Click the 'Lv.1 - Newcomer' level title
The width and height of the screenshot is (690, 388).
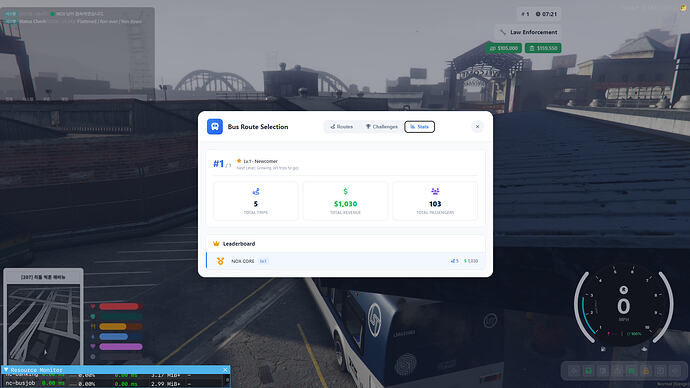pos(261,161)
